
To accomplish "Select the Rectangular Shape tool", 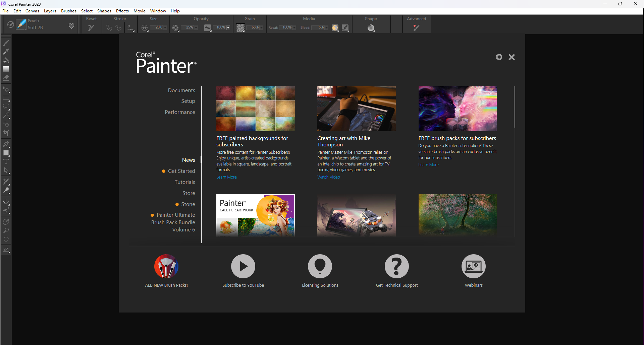I will coord(6,153).
